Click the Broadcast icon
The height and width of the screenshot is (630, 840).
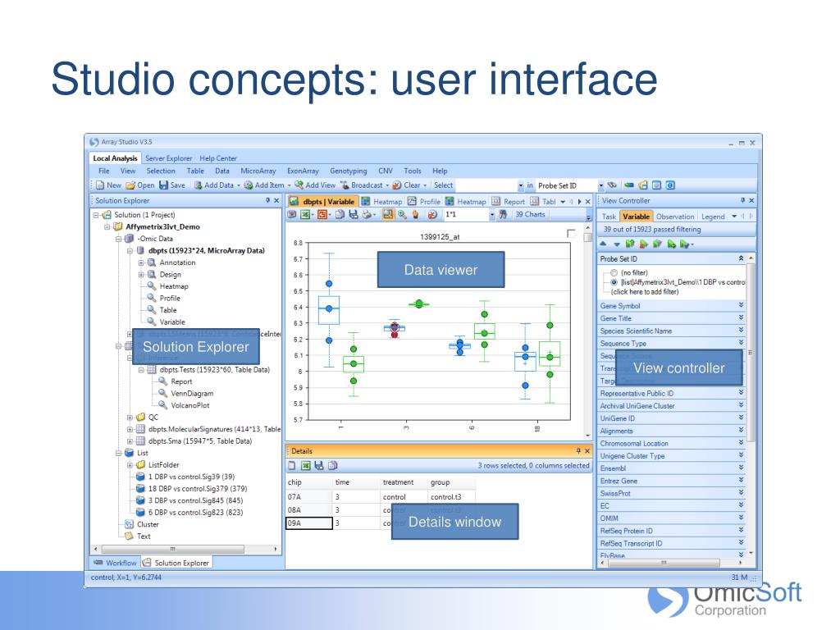pos(345,185)
